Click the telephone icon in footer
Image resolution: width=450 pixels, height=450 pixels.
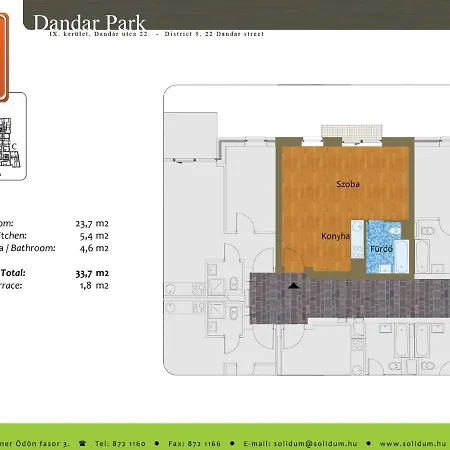[82, 443]
